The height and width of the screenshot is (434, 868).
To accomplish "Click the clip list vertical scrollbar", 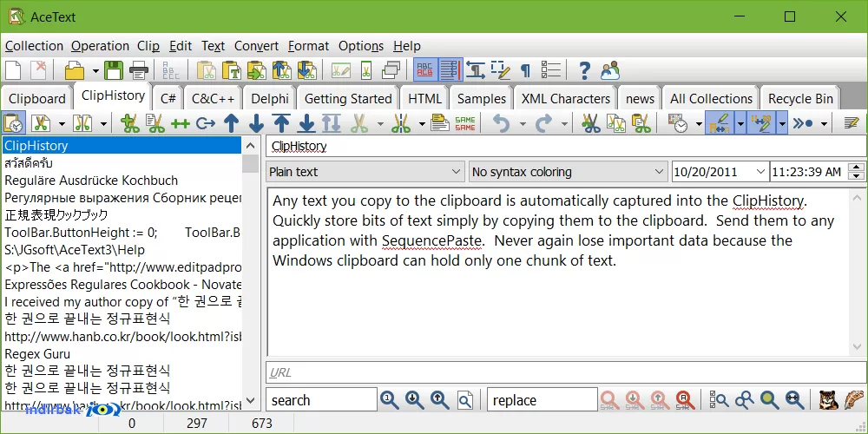I will tap(251, 273).
